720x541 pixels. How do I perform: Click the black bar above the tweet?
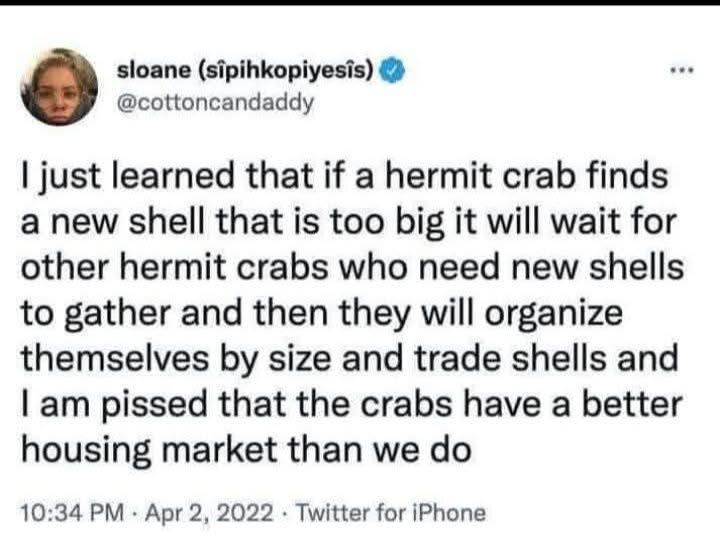[x=360, y=3]
